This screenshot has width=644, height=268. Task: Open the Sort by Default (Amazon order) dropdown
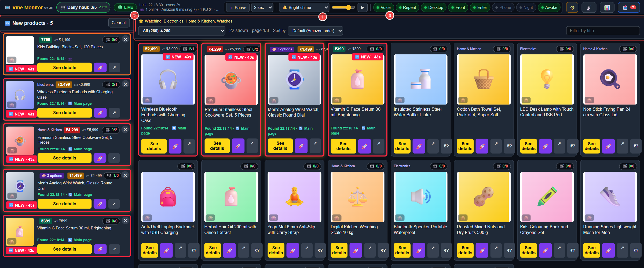(315, 31)
